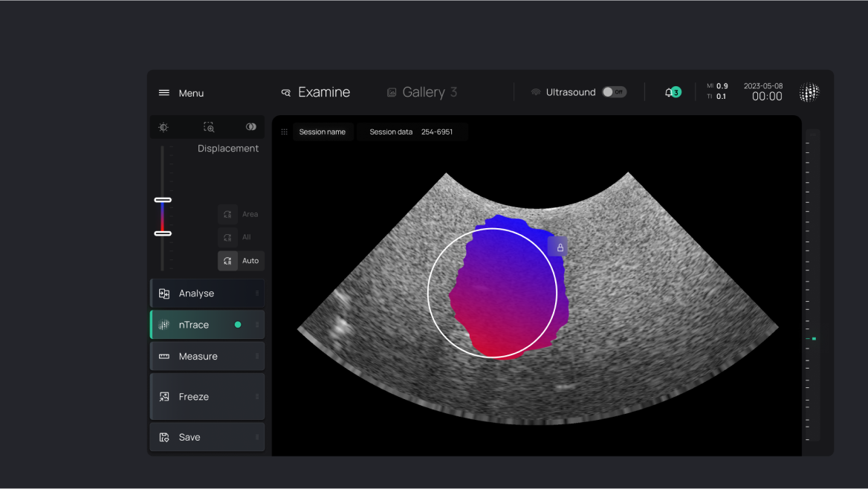Expand the Analyse panel
Viewport: 868px width, 489px height.
[207, 294]
